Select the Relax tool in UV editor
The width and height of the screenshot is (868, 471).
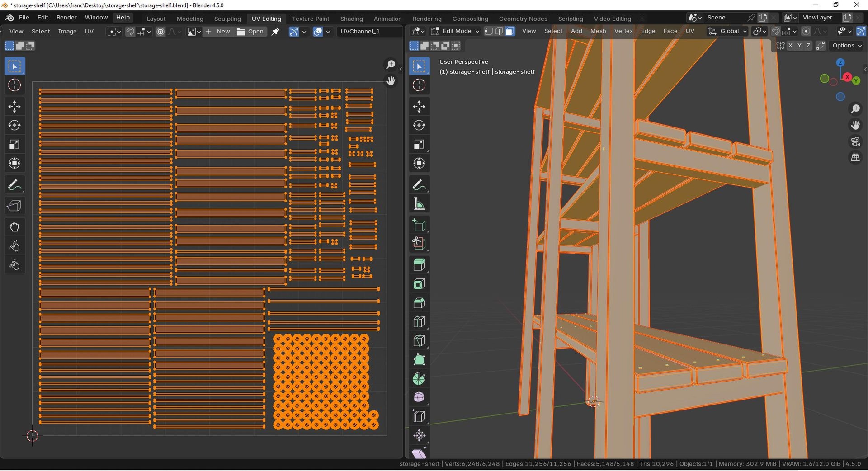pos(14,246)
